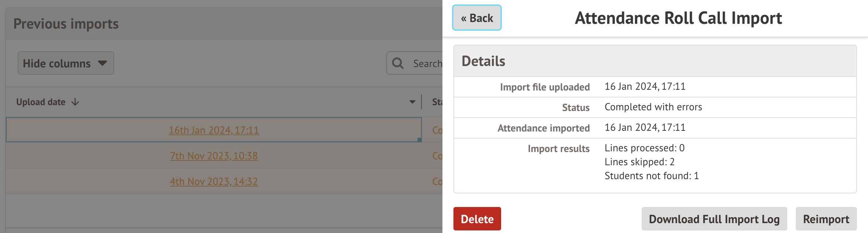Click the Attendance Roll Call Import title
The height and width of the screenshot is (233, 868).
(x=678, y=18)
